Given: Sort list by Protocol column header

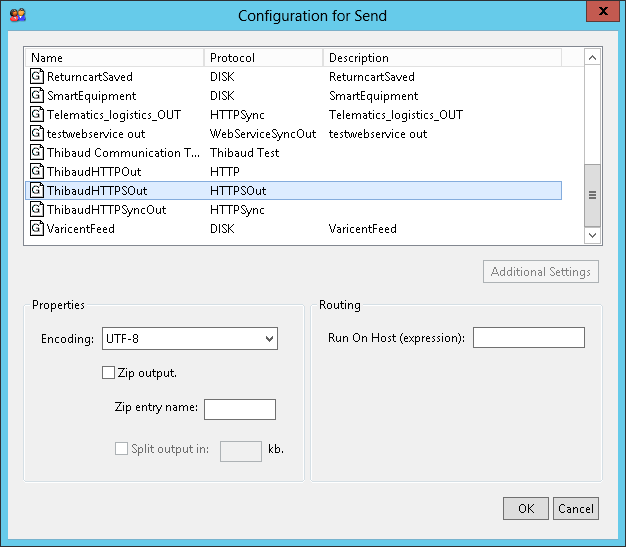Looking at the screenshot, I should (264, 58).
